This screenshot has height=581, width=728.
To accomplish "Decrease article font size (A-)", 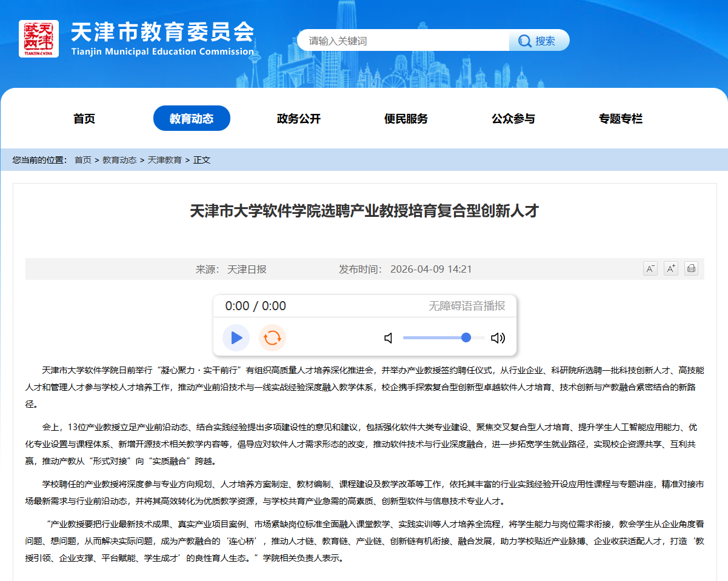I will tap(650, 268).
